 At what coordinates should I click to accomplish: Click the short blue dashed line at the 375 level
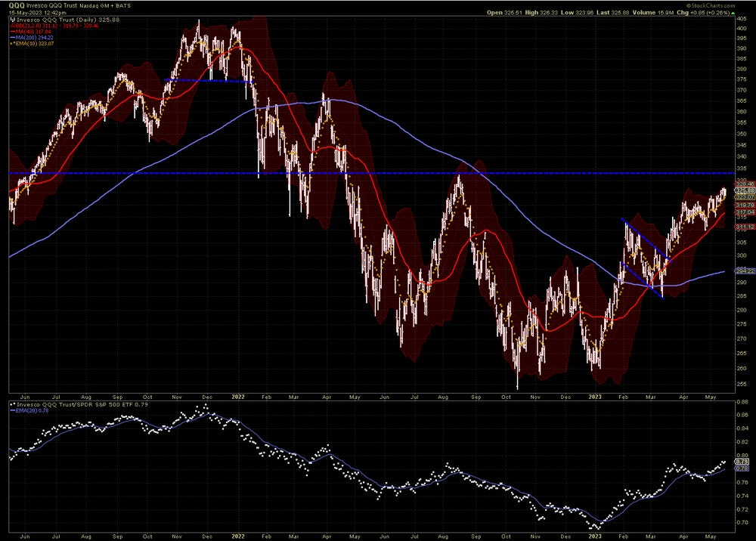coord(209,80)
